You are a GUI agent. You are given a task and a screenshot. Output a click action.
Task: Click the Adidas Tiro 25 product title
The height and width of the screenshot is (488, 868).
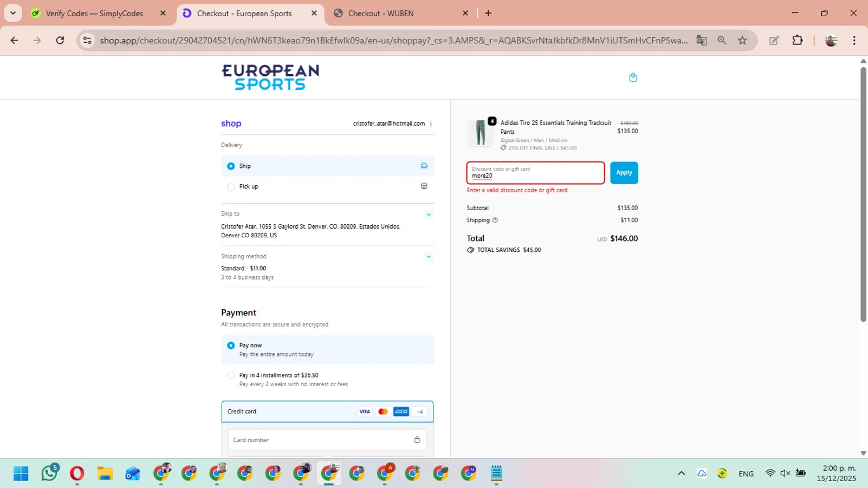point(556,127)
